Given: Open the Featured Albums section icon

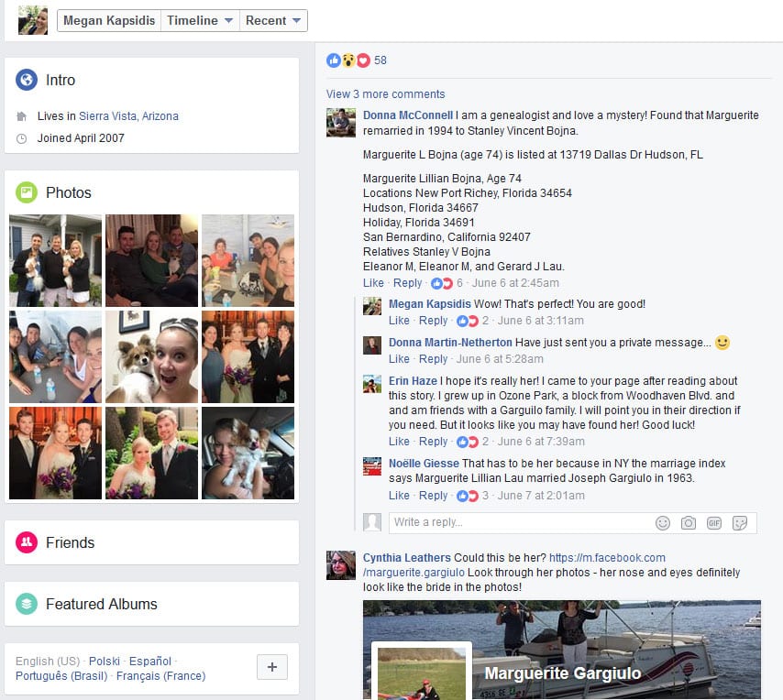Looking at the screenshot, I should coord(27,604).
